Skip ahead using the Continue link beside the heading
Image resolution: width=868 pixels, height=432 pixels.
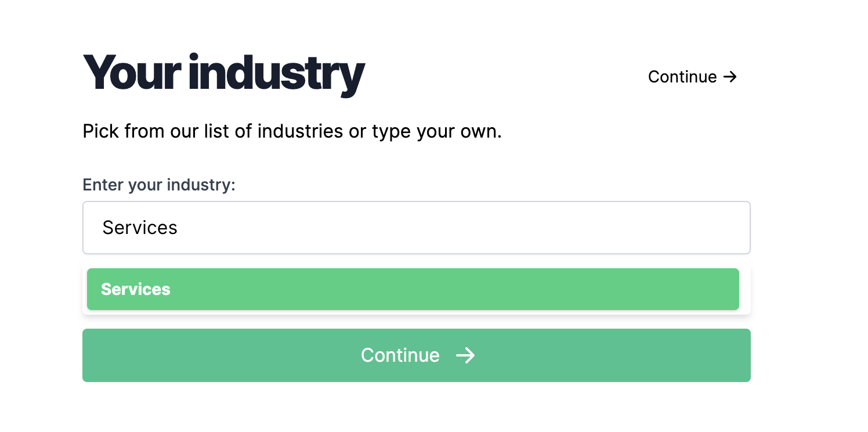pyautogui.click(x=692, y=77)
